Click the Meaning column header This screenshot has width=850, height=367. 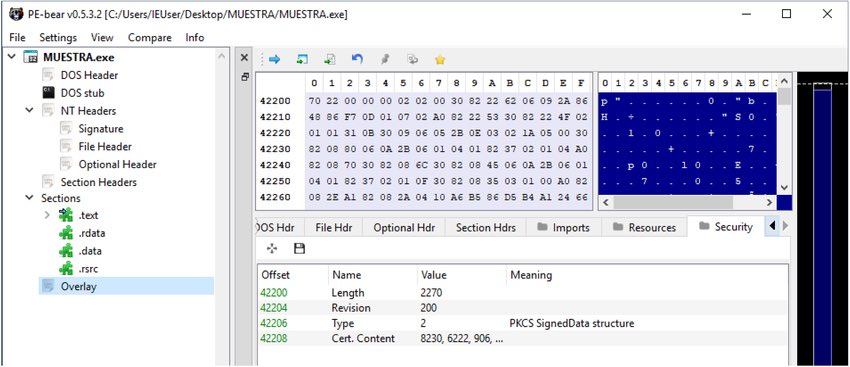coord(647,275)
